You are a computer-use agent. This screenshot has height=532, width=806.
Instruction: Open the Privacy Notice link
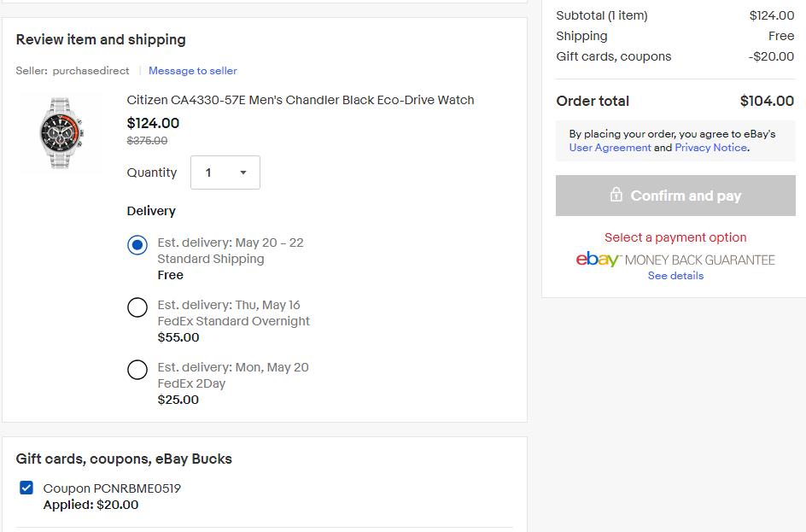pos(710,148)
